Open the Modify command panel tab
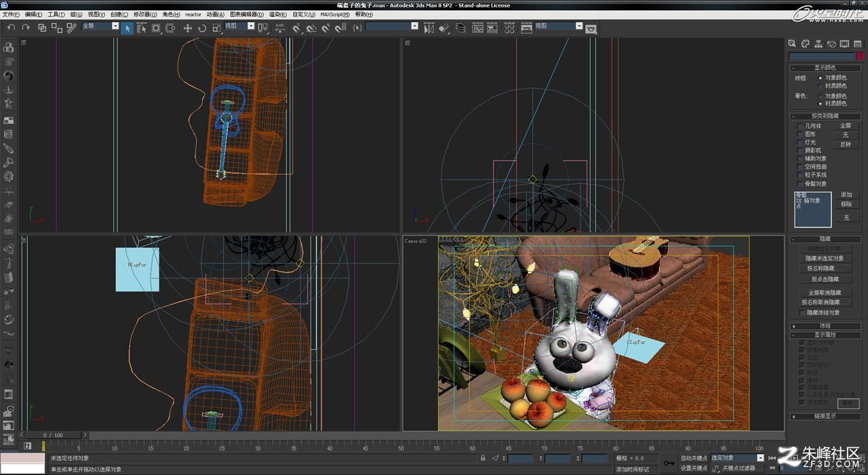 (x=805, y=43)
